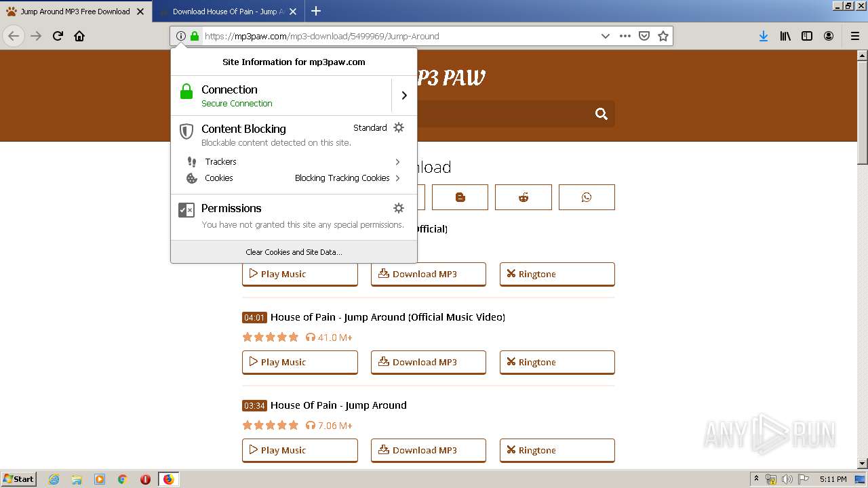The width and height of the screenshot is (868, 488).
Task: Share via the Blogger button
Action: pos(460,197)
